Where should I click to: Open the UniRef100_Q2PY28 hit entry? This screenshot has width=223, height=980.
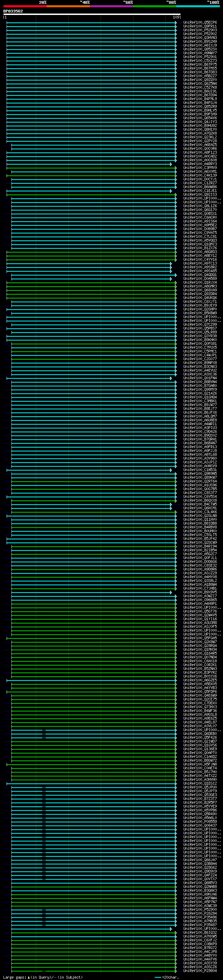[200, 141]
